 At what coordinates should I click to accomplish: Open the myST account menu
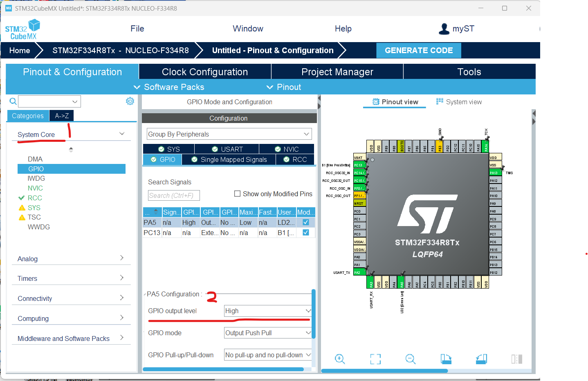pos(456,29)
